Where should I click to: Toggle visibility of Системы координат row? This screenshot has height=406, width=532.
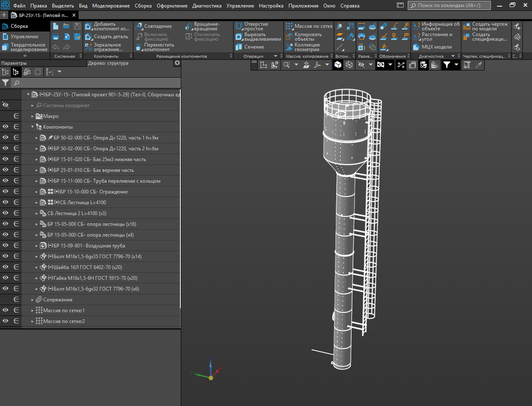pyautogui.click(x=5, y=105)
